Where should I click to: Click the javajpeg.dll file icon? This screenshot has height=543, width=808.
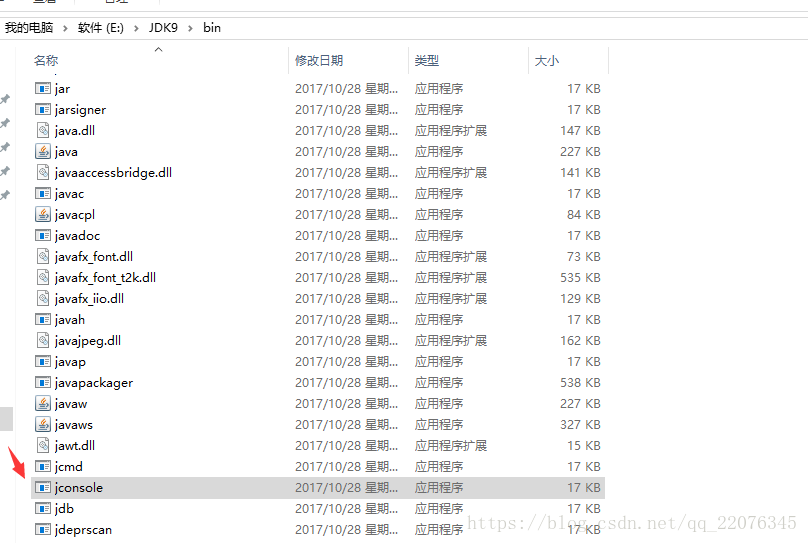click(x=43, y=341)
